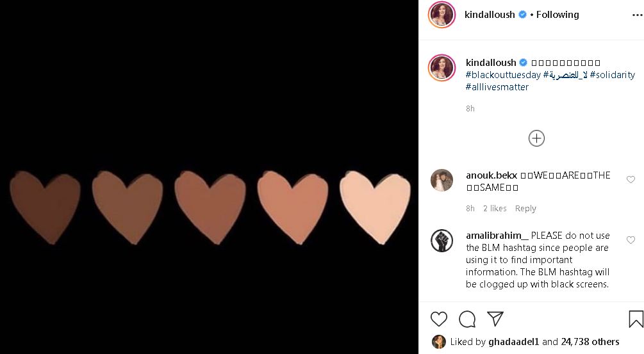
Task: Load more comments with the plus circle
Action: click(x=536, y=138)
